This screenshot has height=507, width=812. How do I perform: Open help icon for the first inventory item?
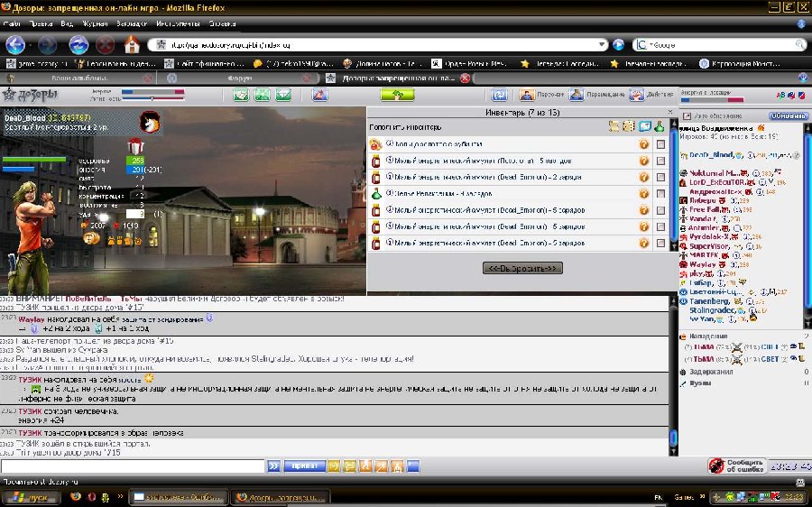643,144
